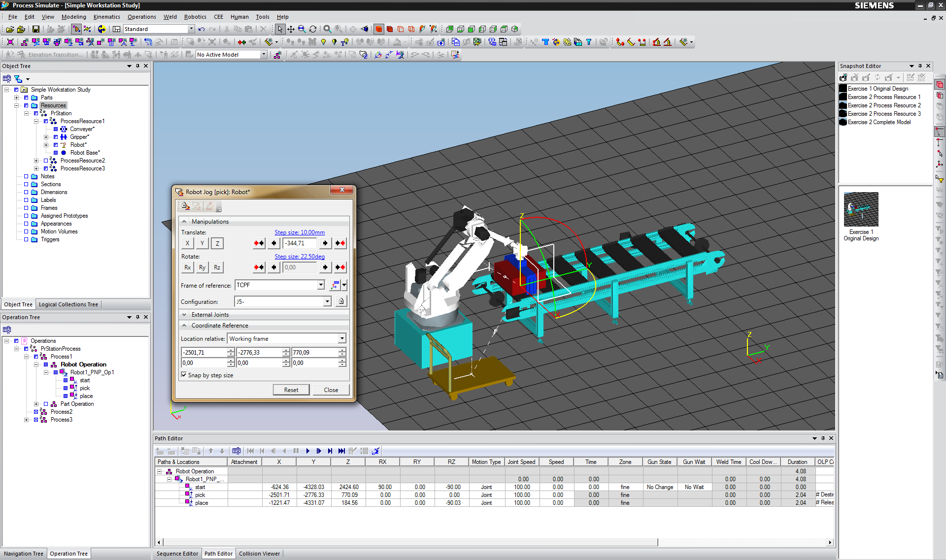This screenshot has height=560, width=946.
Task: Click rotate Step size 22,50deg link
Action: point(300,257)
